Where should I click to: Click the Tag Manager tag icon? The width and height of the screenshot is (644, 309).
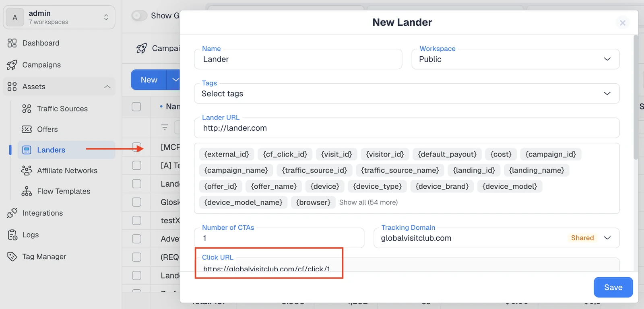point(12,256)
